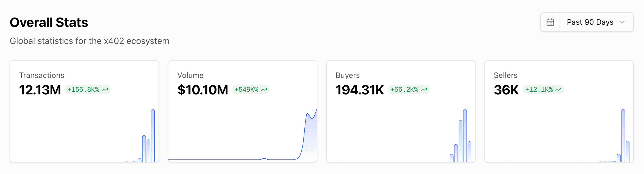The height and width of the screenshot is (174, 644).
Task: Click the Overall Stats heading
Action: tap(49, 23)
